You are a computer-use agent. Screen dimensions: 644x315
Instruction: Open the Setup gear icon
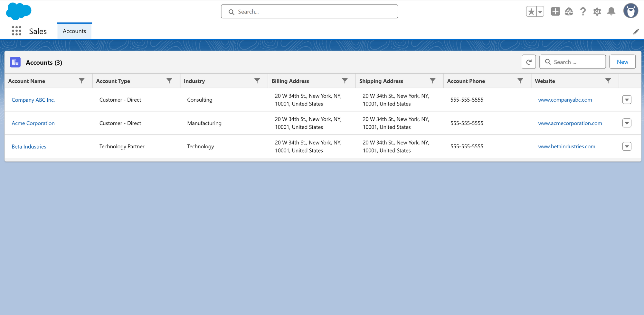[597, 12]
